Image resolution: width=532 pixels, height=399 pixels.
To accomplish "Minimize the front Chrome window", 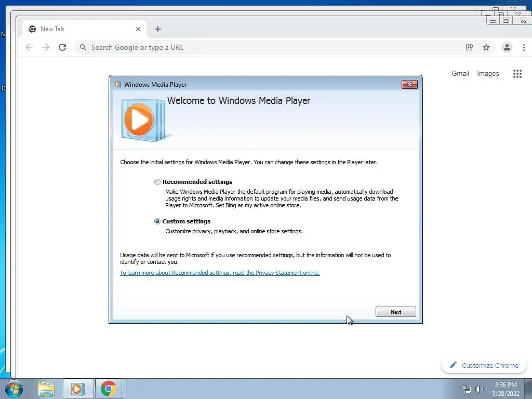I will (493, 21).
